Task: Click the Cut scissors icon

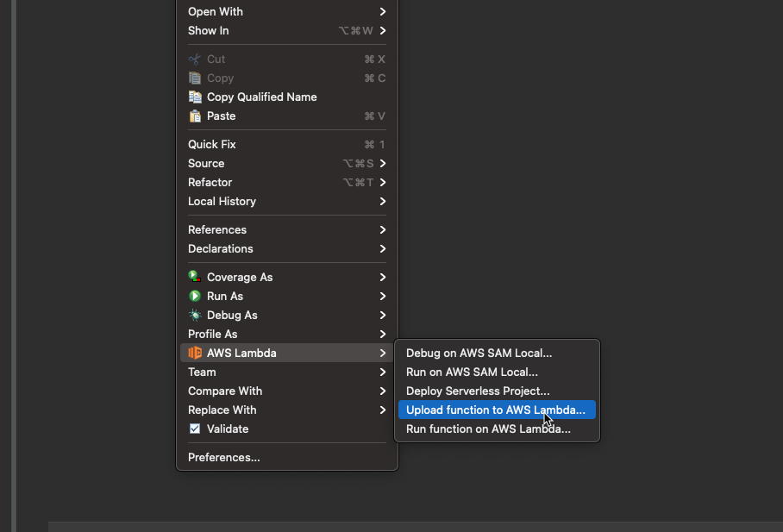Action: 194,59
